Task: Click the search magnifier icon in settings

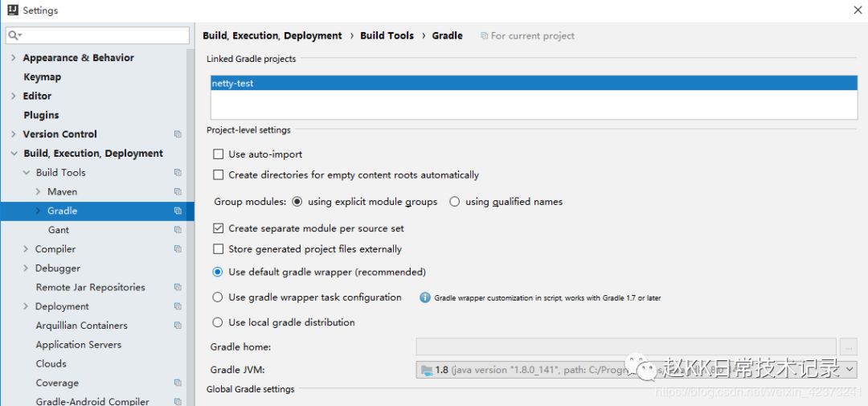Action: (x=14, y=35)
